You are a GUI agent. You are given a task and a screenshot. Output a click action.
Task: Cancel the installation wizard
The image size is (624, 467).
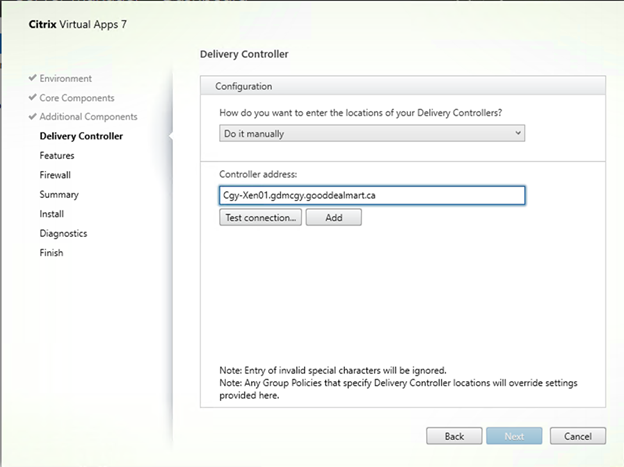click(x=578, y=436)
